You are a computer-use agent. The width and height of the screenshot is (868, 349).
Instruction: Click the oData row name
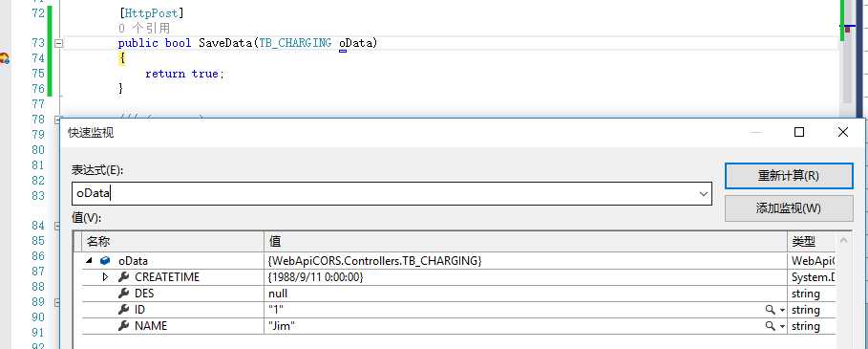click(133, 260)
